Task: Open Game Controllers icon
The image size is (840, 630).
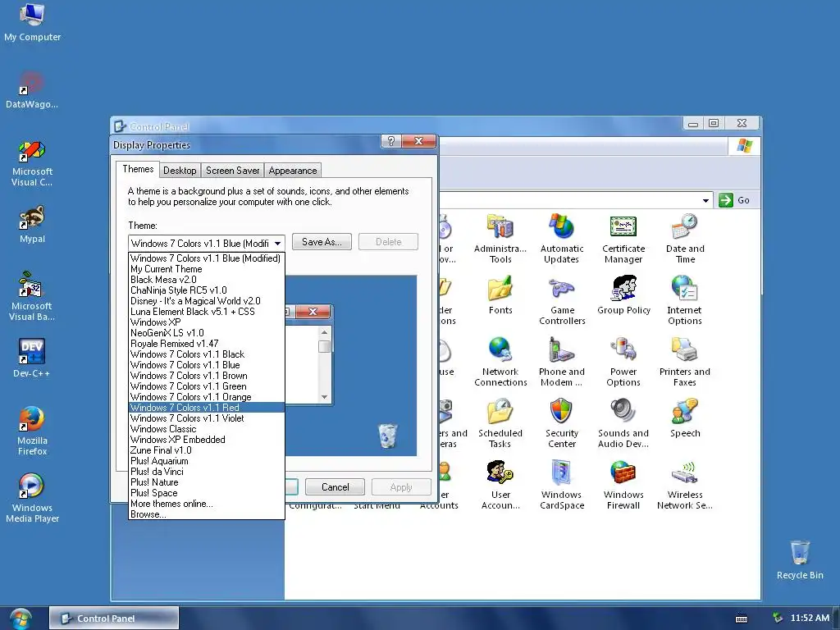Action: 562,300
